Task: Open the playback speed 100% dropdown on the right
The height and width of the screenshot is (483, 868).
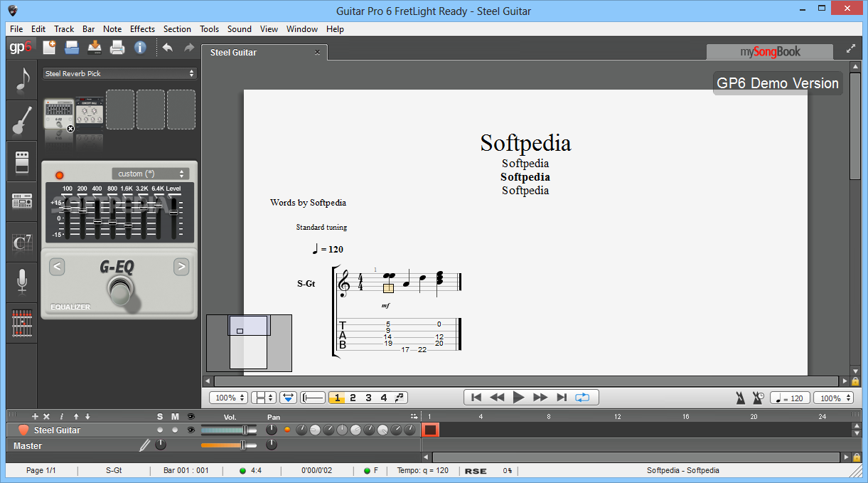Action: [833, 398]
